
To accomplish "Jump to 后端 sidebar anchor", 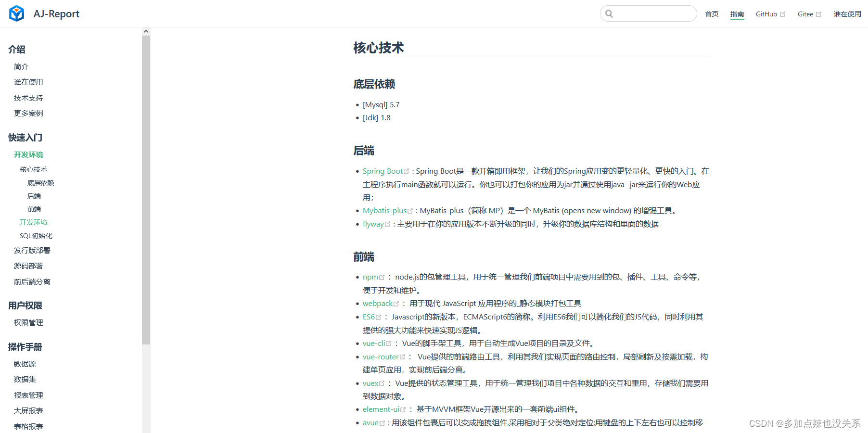I will (x=34, y=196).
